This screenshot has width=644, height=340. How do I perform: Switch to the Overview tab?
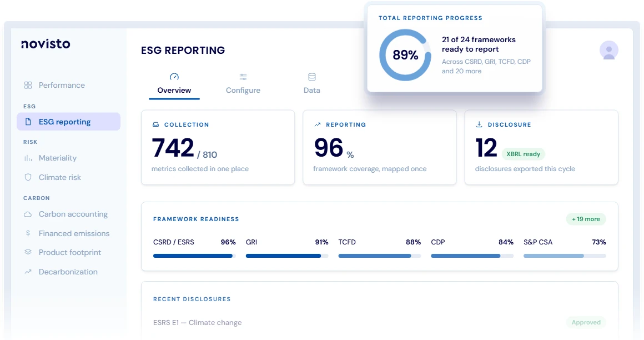174,85
